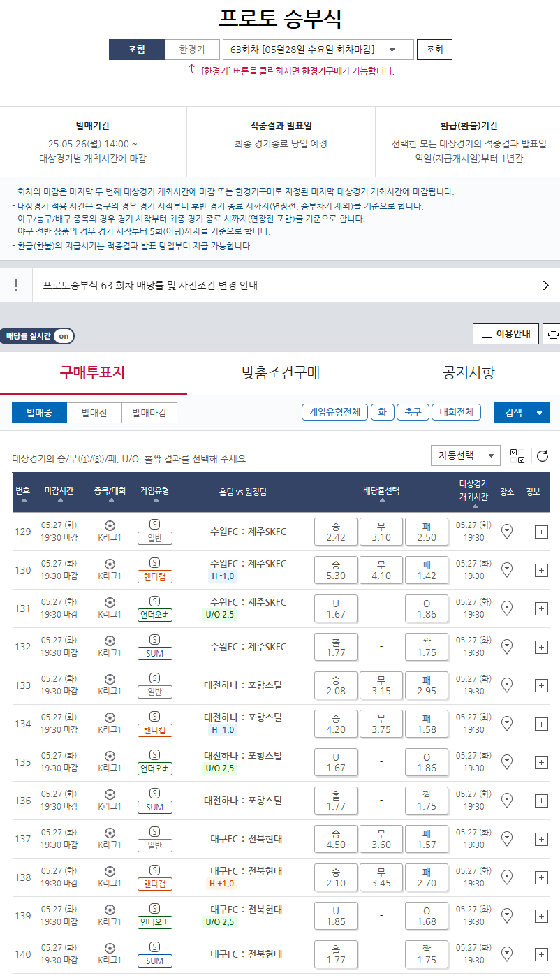Click location pin for match 133
This screenshot has width=560, height=978.
pos(508,685)
